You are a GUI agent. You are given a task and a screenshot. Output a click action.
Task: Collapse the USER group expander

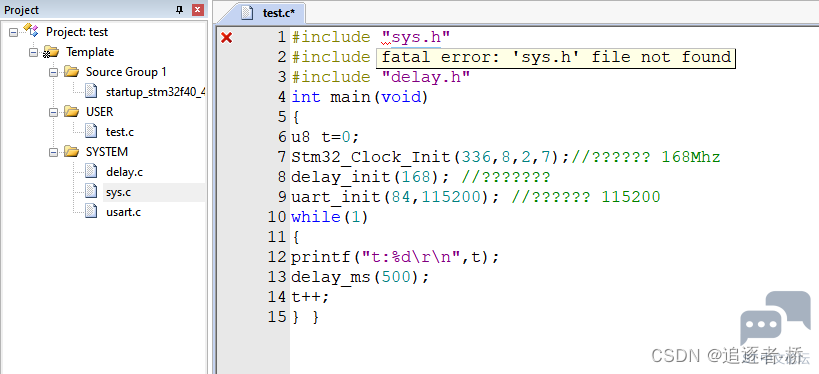click(x=53, y=112)
